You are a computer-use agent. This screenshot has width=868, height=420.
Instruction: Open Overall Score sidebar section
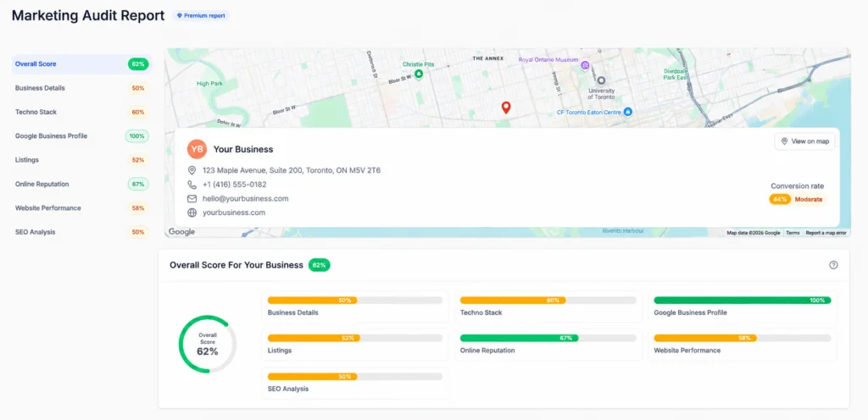(81, 64)
